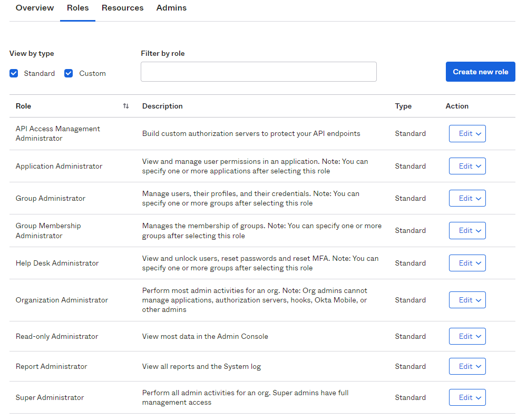Viewport: 527px width, 420px height.
Task: Click the Role column header
Action: [23, 106]
